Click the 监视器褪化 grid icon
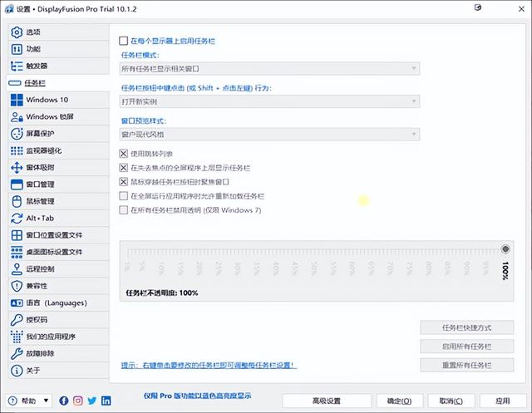 pos(17,150)
